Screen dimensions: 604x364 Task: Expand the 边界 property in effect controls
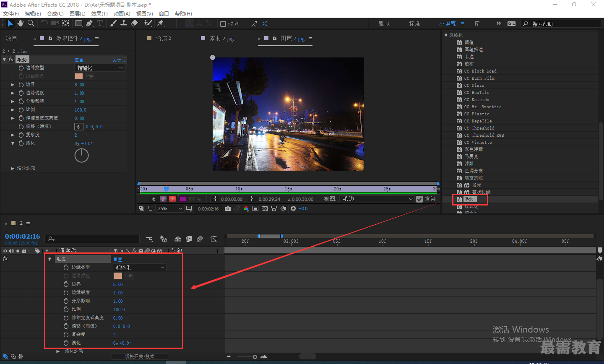(13, 85)
